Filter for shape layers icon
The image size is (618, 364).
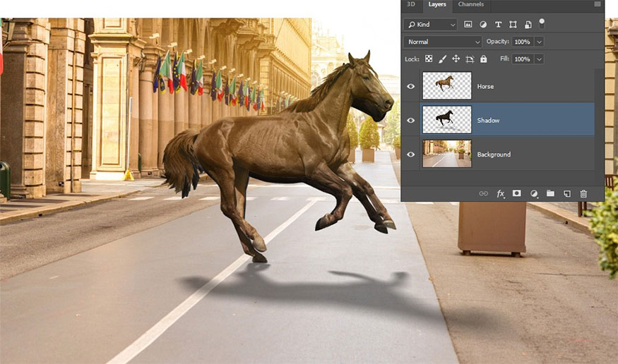513,25
